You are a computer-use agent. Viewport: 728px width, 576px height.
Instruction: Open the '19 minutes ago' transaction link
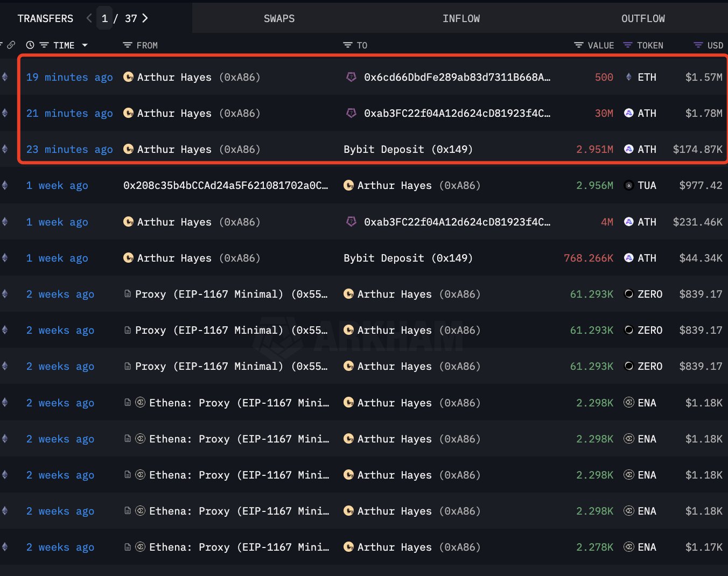point(69,77)
